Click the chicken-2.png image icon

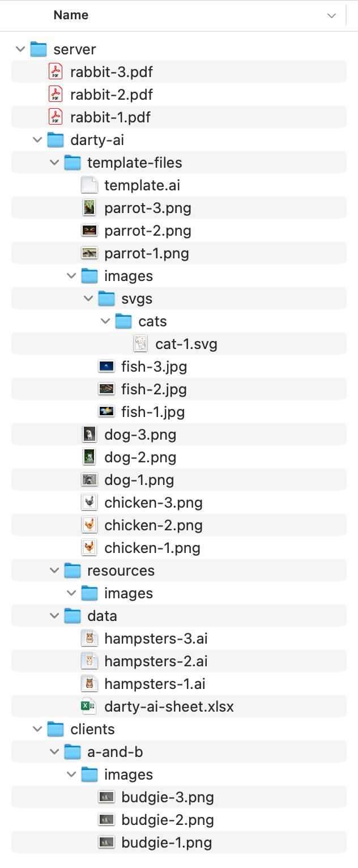pyautogui.click(x=89, y=524)
